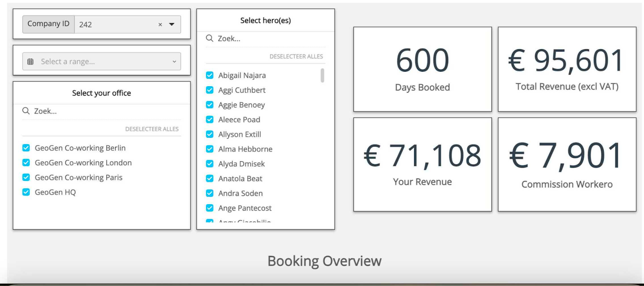Toggle the Abigail Najara checkbox
The height and width of the screenshot is (286, 644).
pyautogui.click(x=210, y=75)
